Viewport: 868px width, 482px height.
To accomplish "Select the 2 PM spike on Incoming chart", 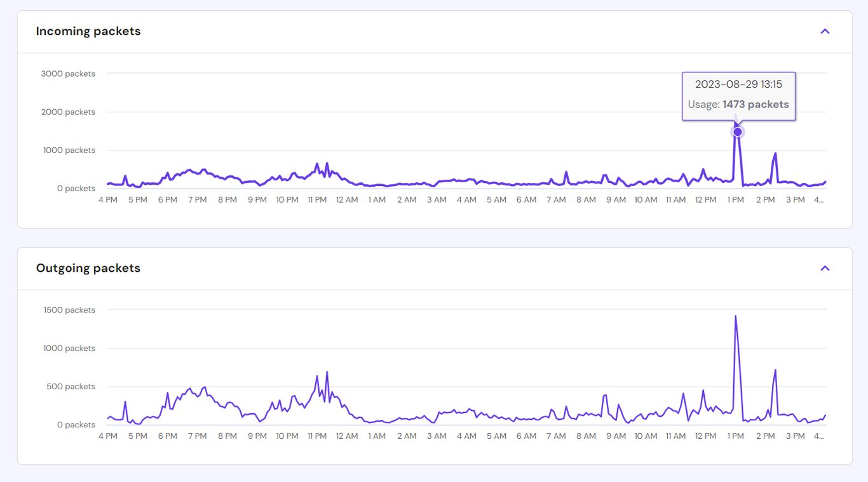I will [775, 154].
